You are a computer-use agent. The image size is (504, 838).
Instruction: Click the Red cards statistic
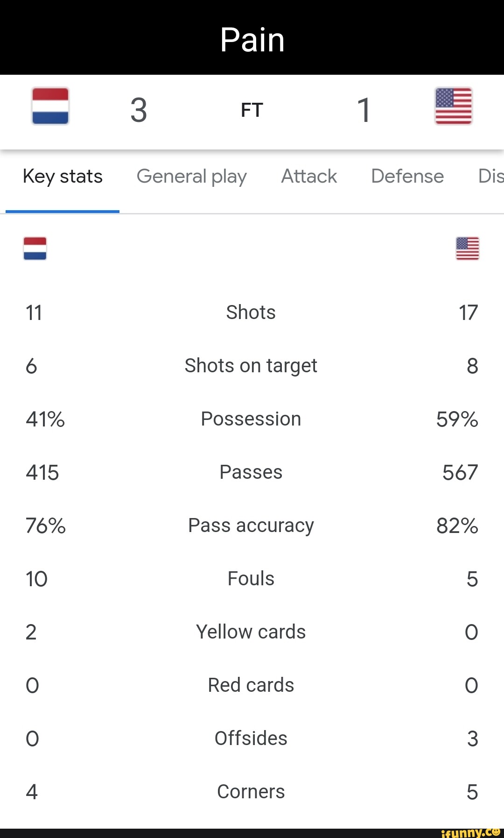pyautogui.click(x=251, y=685)
